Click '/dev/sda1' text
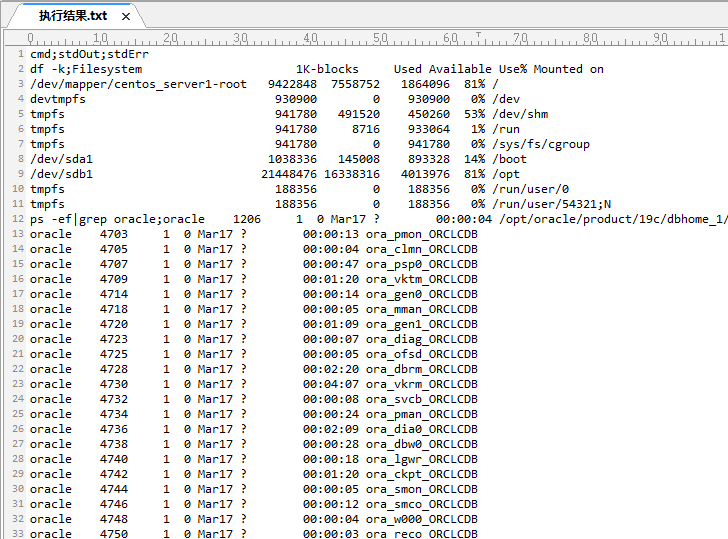Viewport: 728px width, 539px height. pyautogui.click(x=62, y=159)
